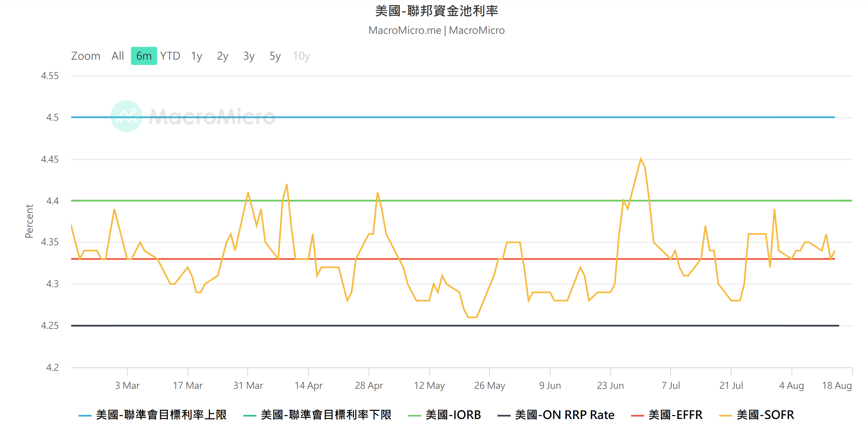Viewport: 868px width, 438px height.
Task: Click the 7 Jul x-axis label
Action: tap(671, 386)
